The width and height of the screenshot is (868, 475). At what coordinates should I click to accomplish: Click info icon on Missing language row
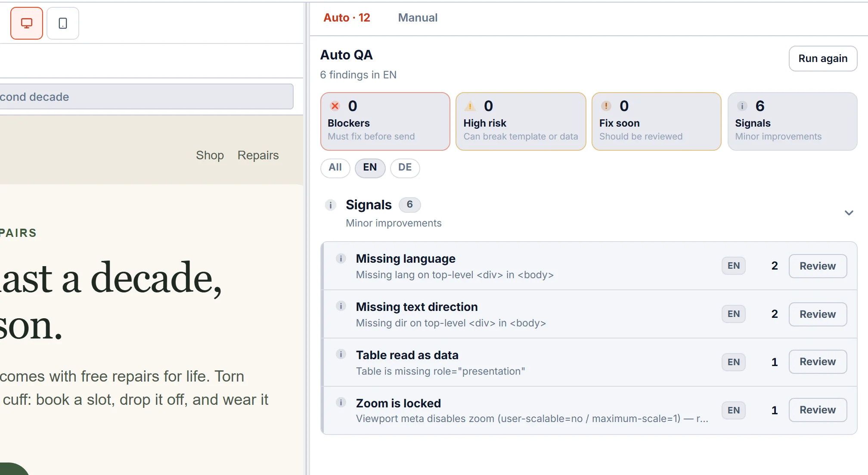(341, 258)
